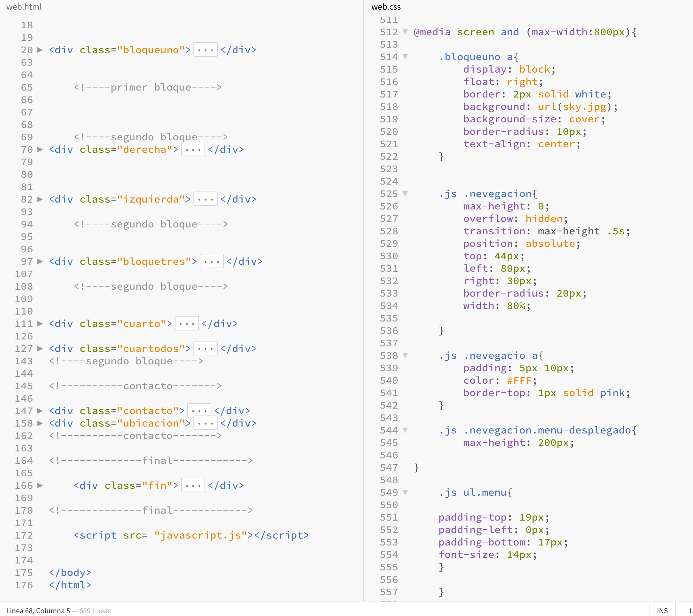The image size is (693, 616).
Task: Collapse the .js ul.menu rule
Action: [405, 492]
